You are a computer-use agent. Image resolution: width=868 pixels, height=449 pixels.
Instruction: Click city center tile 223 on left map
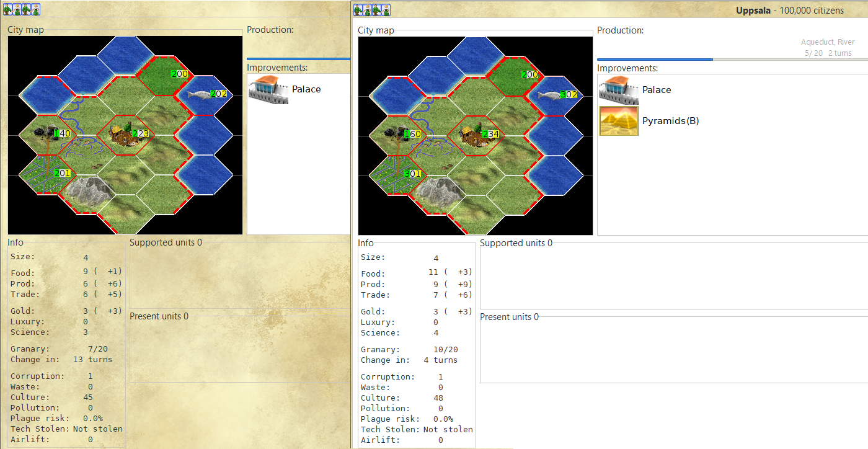pyautogui.click(x=125, y=135)
